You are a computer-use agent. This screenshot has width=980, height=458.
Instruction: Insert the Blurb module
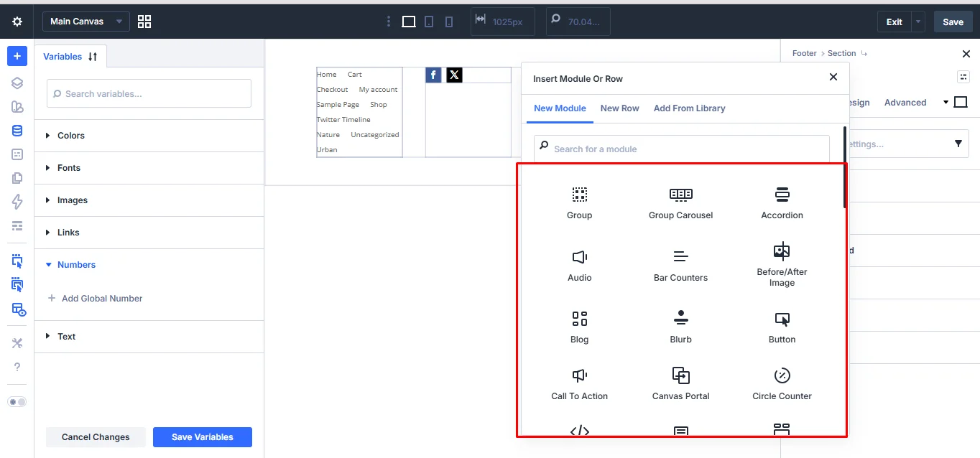(681, 327)
